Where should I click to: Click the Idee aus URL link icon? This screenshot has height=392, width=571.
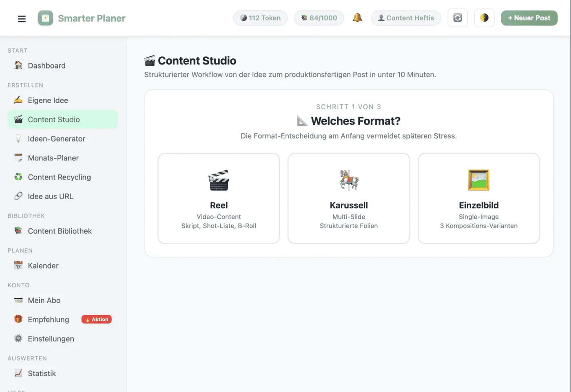pos(18,196)
